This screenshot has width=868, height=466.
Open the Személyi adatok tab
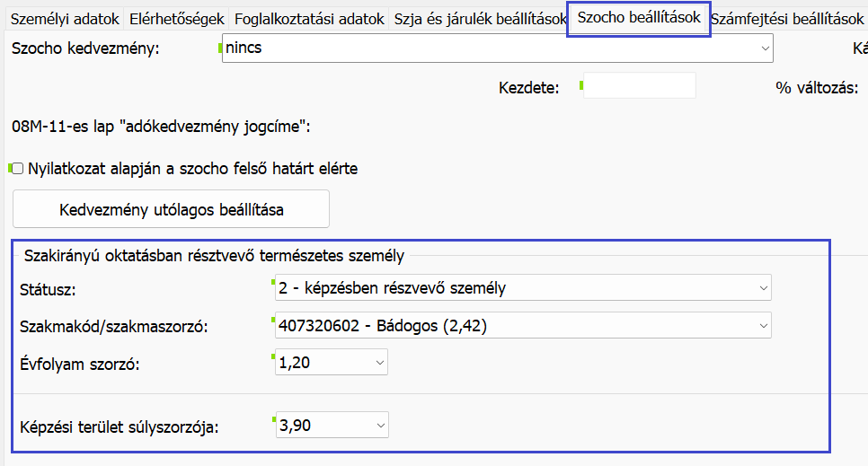click(x=62, y=19)
